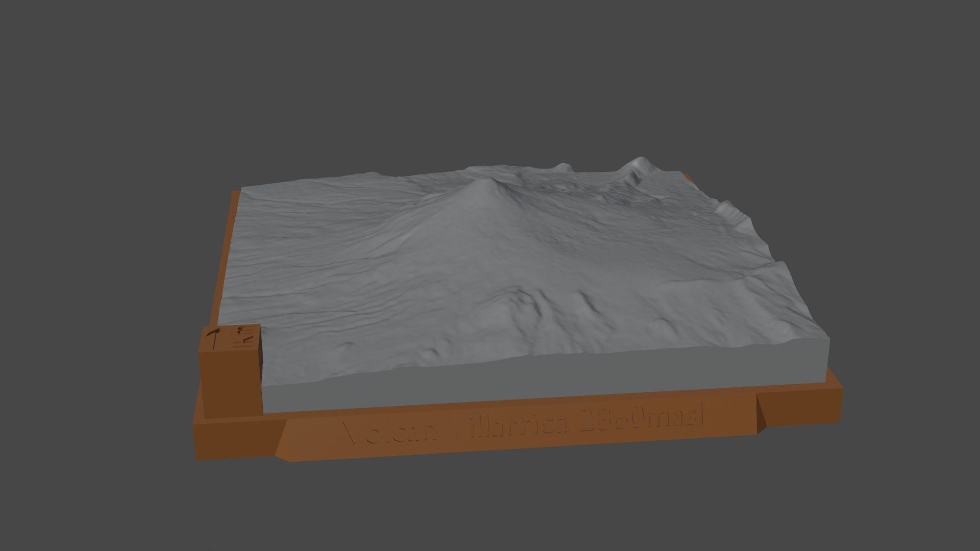Click the word 'Villarrica' on the base front

pyautogui.click(x=505, y=423)
